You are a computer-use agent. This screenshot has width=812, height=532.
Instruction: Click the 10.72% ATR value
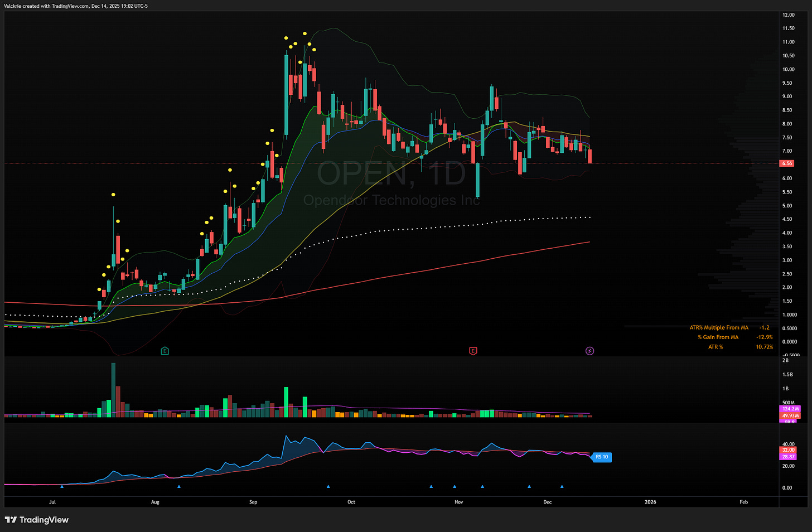tap(765, 347)
